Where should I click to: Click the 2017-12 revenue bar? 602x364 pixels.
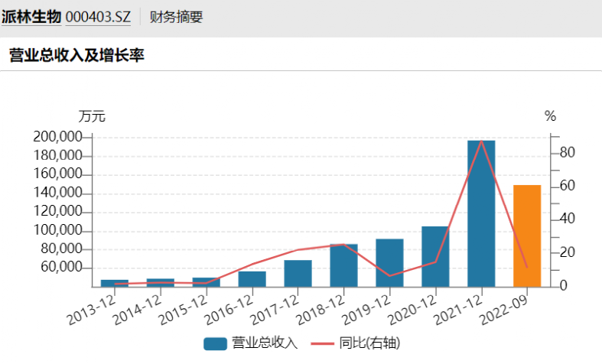(x=298, y=274)
